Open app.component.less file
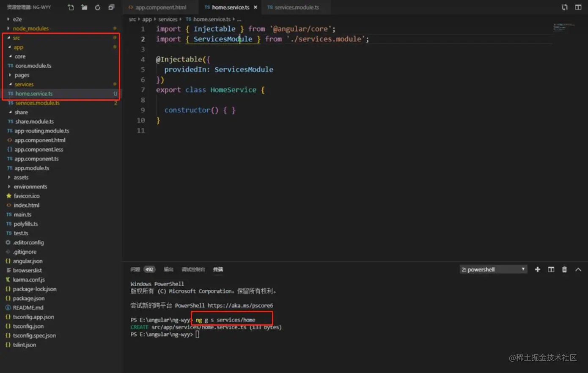Viewport: 588px width, 373px height. [x=38, y=149]
